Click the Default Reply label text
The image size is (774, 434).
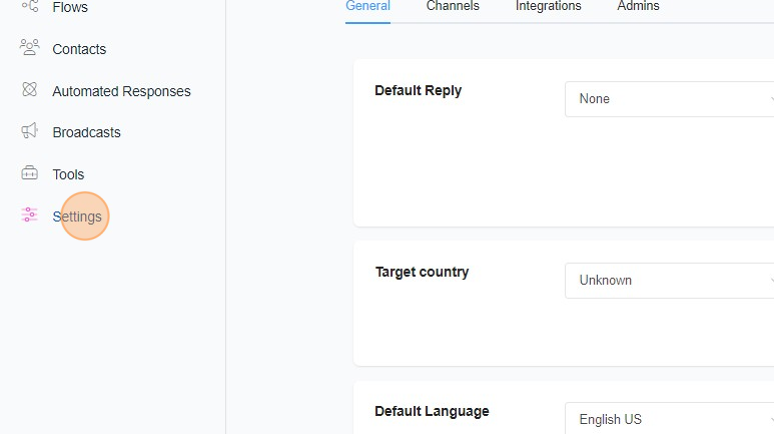click(x=418, y=91)
